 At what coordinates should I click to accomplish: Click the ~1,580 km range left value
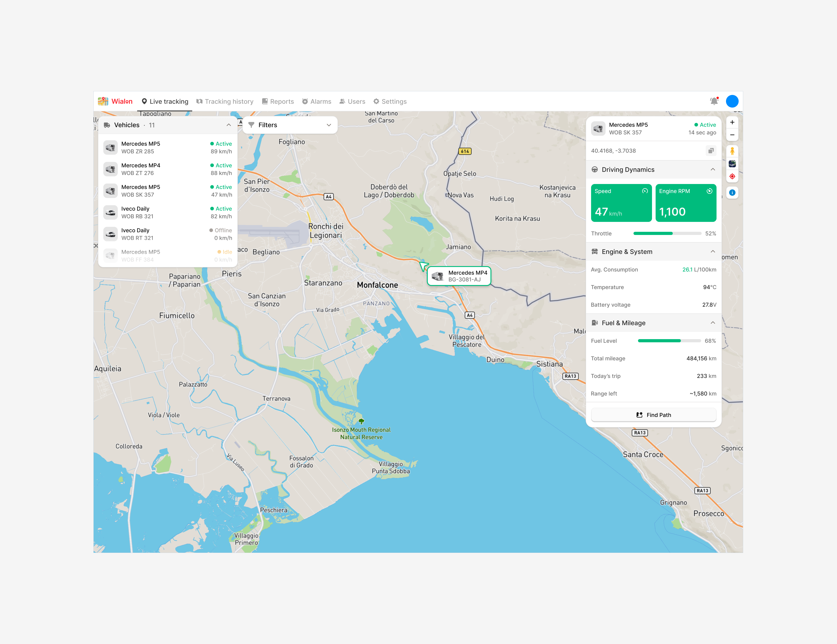click(703, 393)
